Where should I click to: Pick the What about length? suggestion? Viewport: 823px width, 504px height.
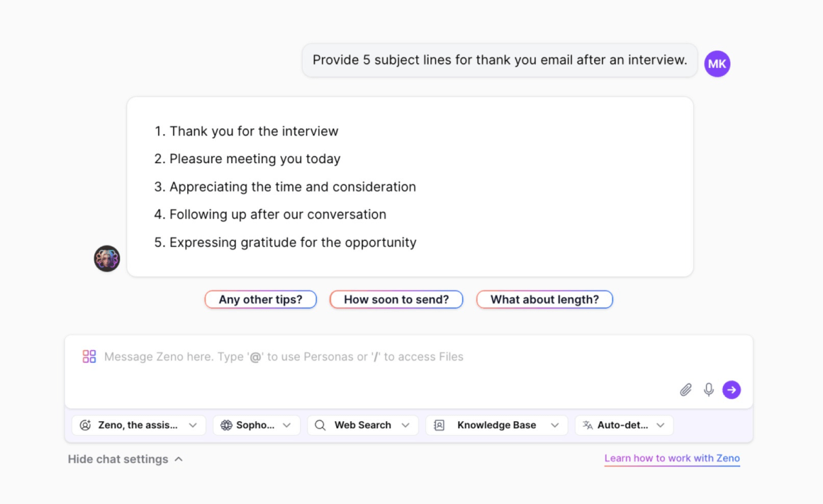tap(544, 300)
